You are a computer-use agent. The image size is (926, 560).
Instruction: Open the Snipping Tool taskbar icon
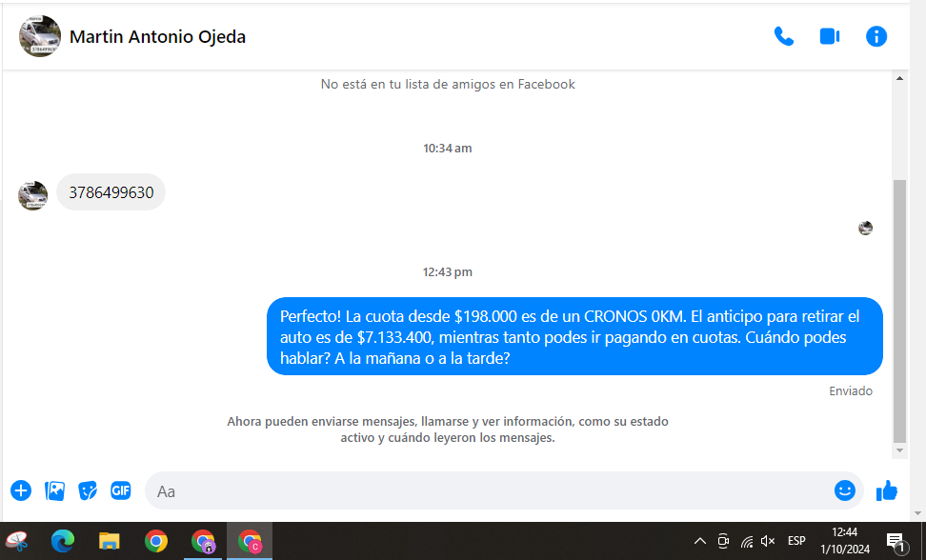16,541
